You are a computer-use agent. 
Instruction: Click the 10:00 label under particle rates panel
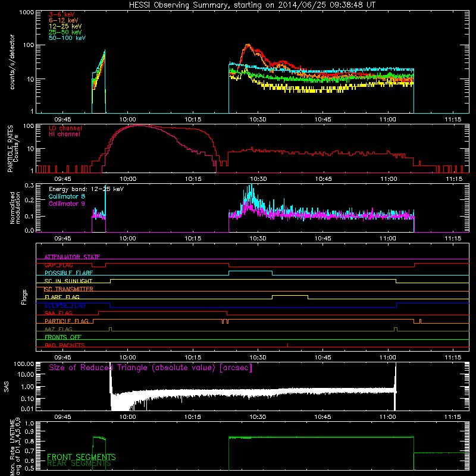[128, 179]
